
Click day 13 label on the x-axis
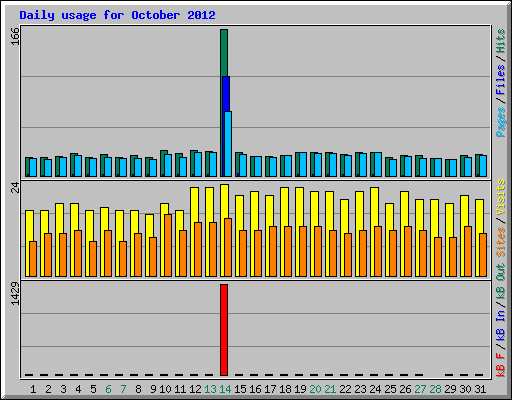coord(210,389)
